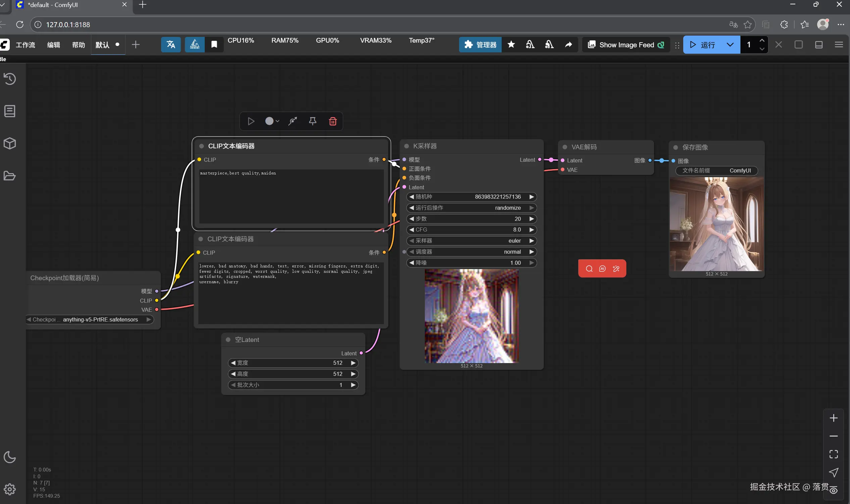
Task: Open the queue history sidebar icon
Action: [x=10, y=79]
